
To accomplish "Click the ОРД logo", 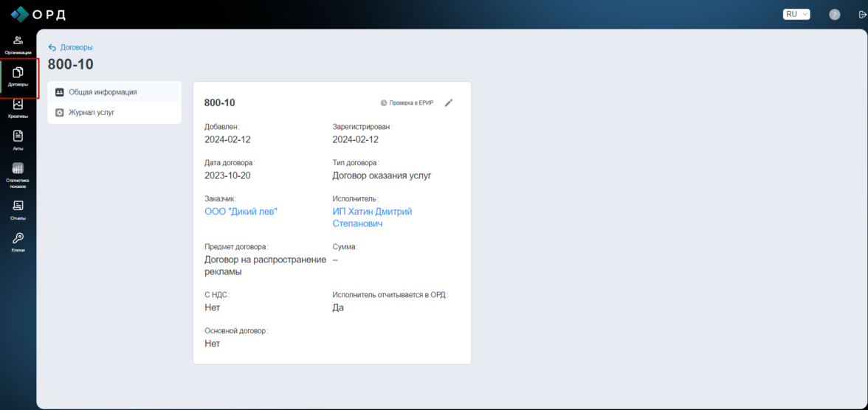I will pyautogui.click(x=38, y=14).
